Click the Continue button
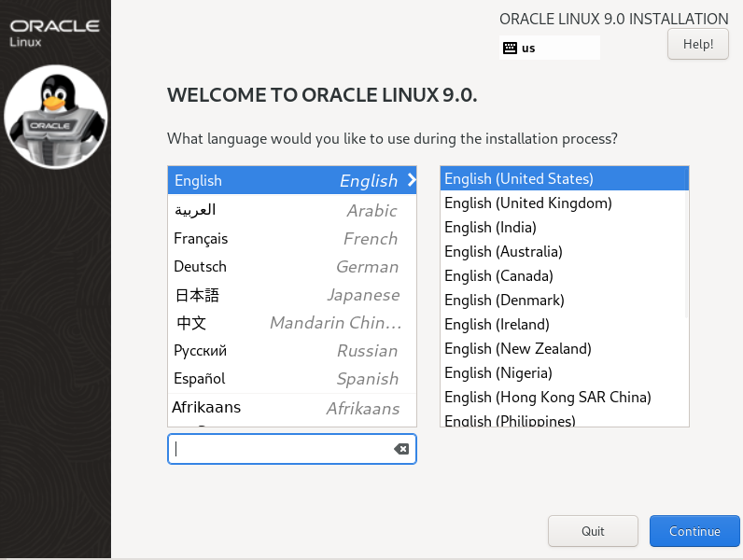This screenshot has width=743, height=560. pos(694,531)
